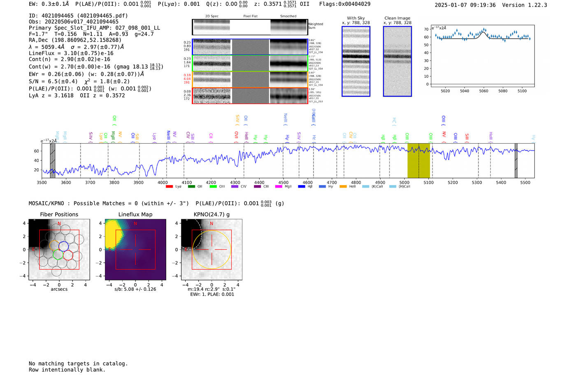Click the green fiber circle in Fiber Positions
This screenshot has width=576, height=392.
pyautogui.click(x=58, y=254)
